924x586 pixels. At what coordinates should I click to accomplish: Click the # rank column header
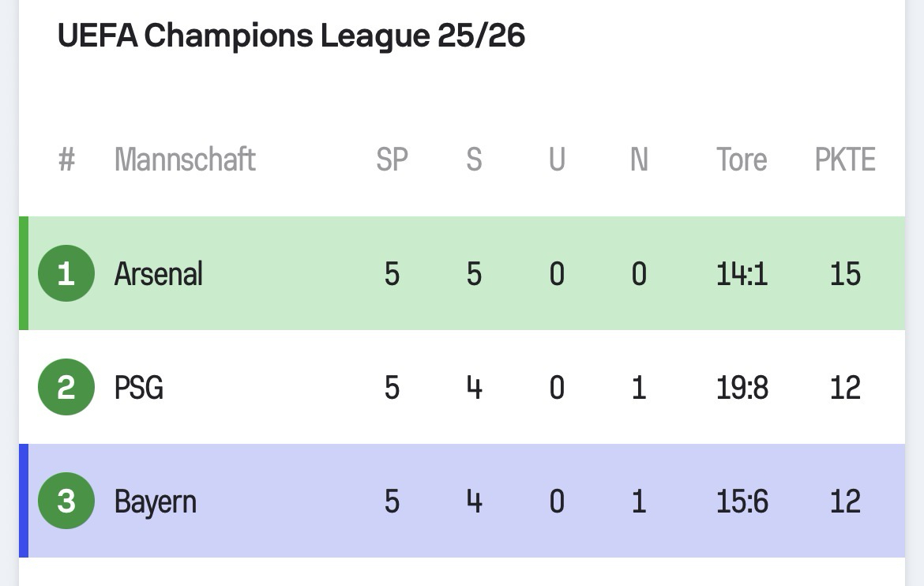click(x=66, y=160)
